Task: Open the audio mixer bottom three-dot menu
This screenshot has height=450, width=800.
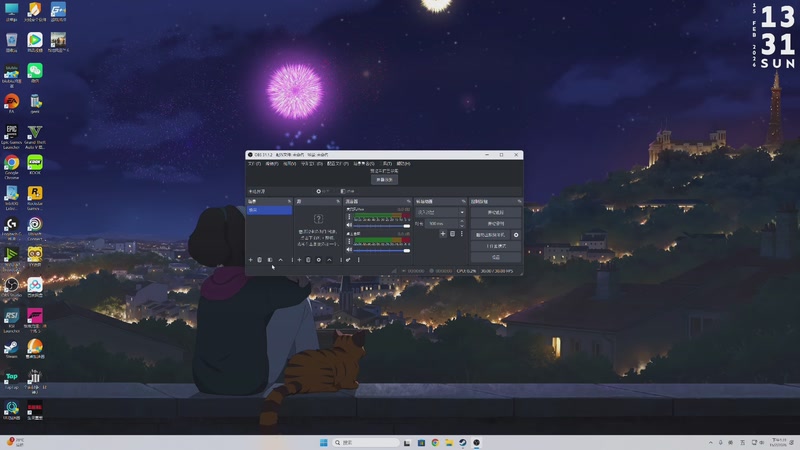Action: coord(359,260)
